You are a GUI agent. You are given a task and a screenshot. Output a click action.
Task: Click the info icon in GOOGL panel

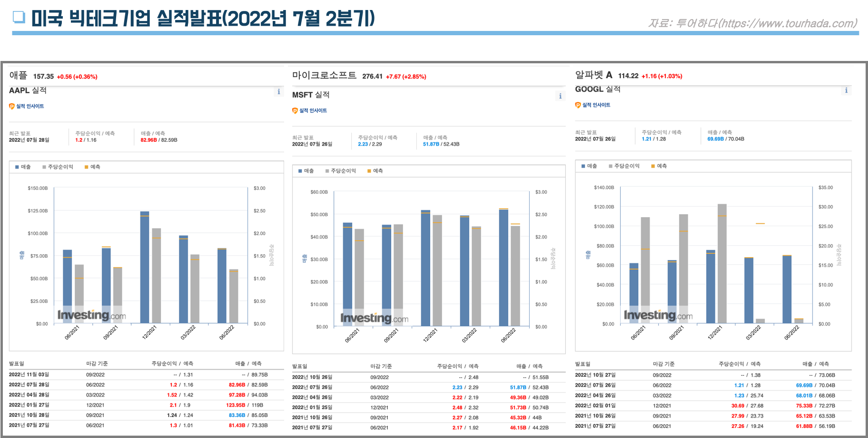pos(846,90)
